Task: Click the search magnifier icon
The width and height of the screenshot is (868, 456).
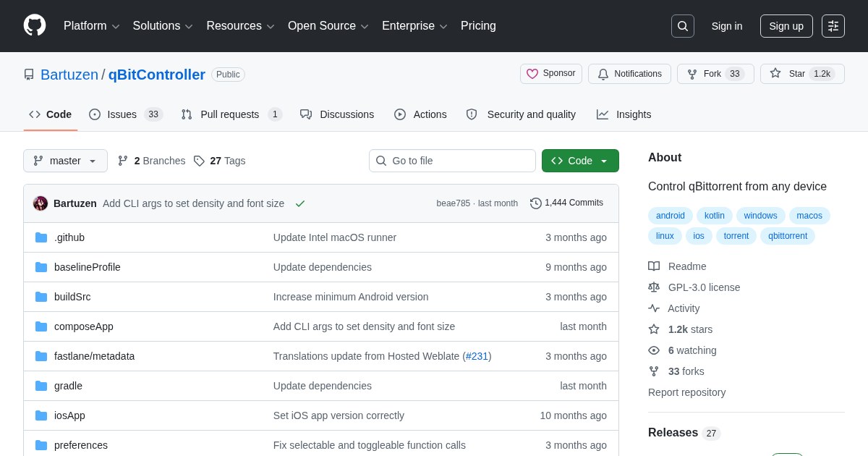Action: 682,26
